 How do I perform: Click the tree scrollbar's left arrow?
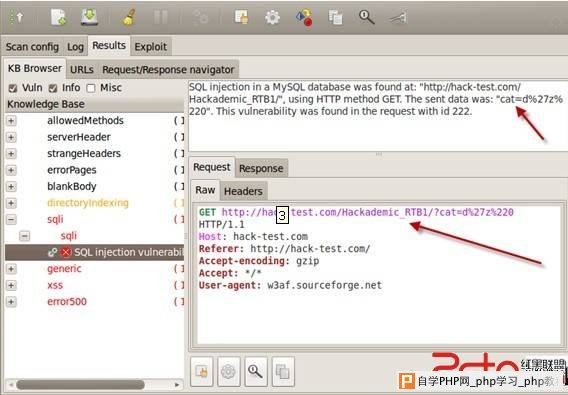[10, 384]
